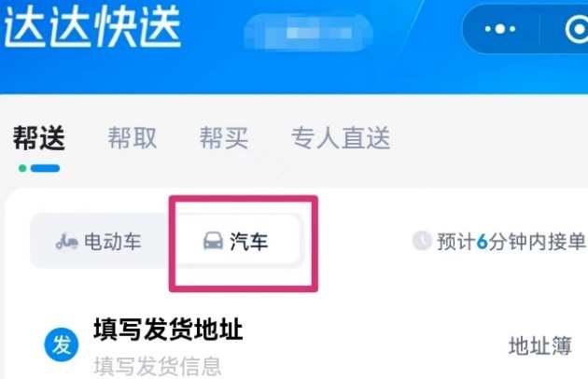
Task: Click the scooter icon beside 电动车
Action: click(67, 242)
